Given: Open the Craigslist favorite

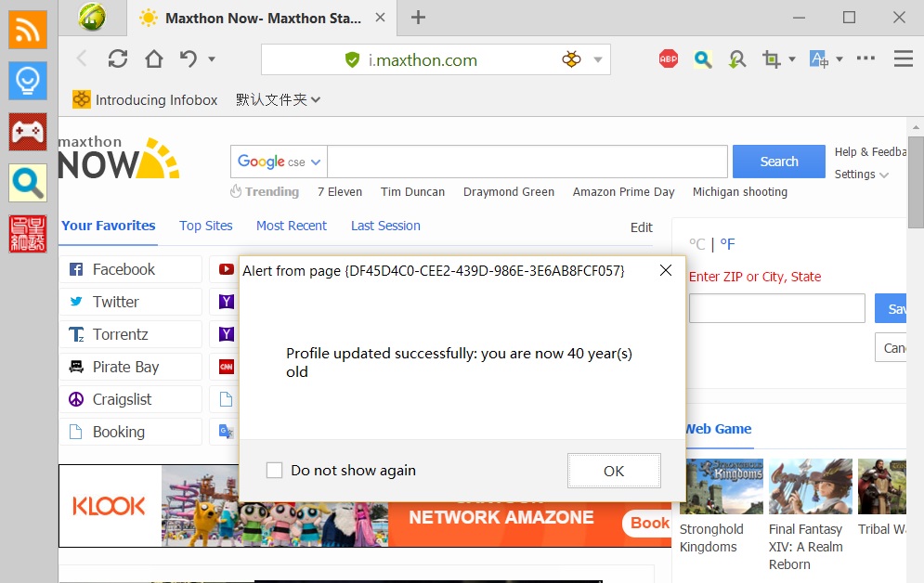Looking at the screenshot, I should pos(130,399).
